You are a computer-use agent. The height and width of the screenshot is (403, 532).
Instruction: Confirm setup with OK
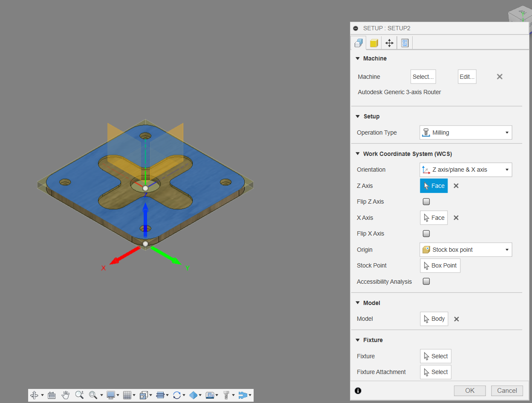click(470, 391)
